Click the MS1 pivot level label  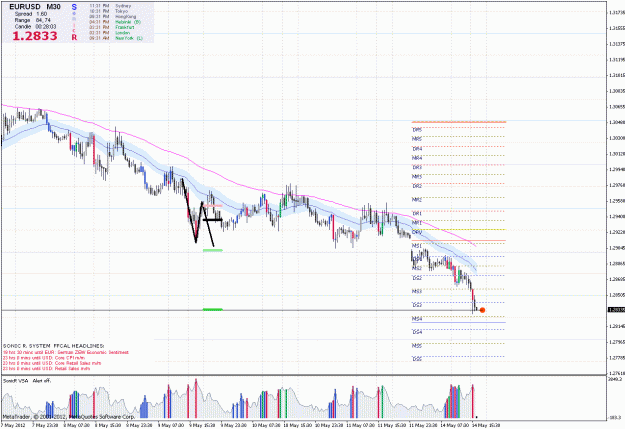point(417,246)
